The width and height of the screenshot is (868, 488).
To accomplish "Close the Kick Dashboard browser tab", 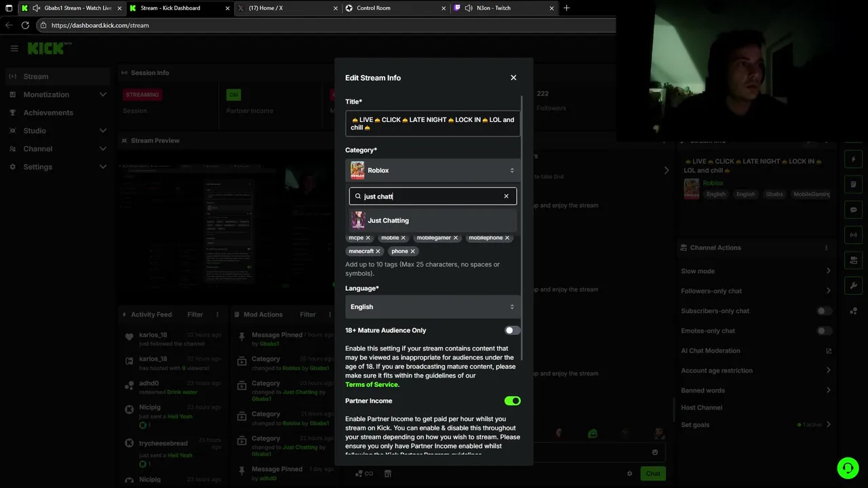I will [x=226, y=8].
